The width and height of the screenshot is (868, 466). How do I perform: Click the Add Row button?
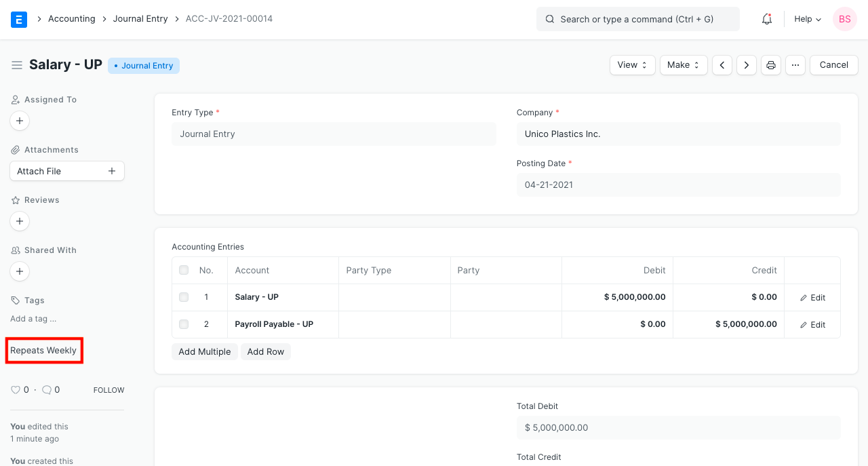265,351
